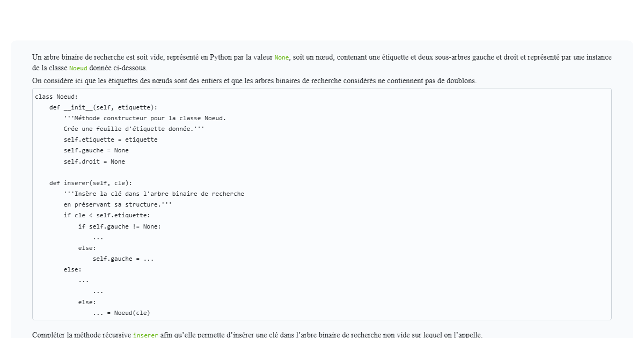Image resolution: width=644 pixels, height=338 pixels.
Task: Select the final '... = Noeud(cle)' line
Action: coord(121,313)
